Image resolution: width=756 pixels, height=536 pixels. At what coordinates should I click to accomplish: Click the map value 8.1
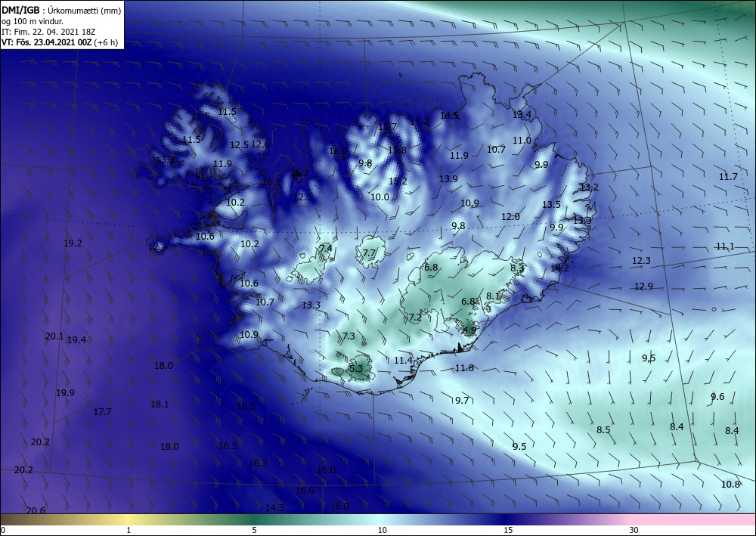click(x=493, y=296)
